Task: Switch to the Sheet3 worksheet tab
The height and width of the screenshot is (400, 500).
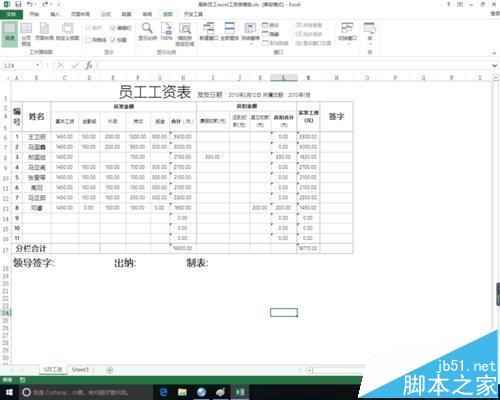Action: (80, 370)
